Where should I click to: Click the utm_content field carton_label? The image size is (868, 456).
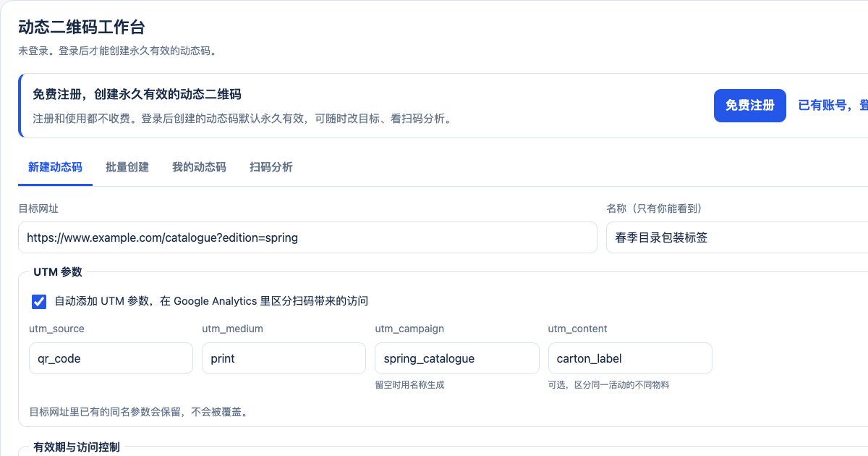tap(630, 358)
